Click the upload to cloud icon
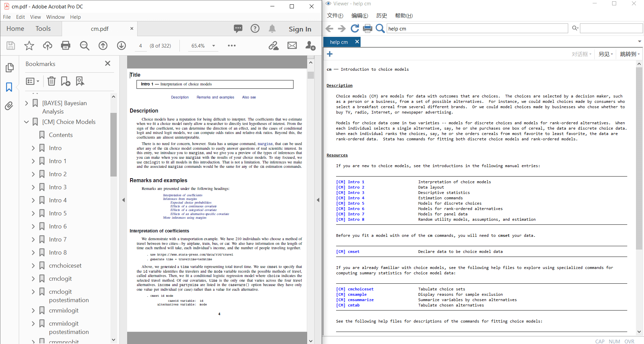This screenshot has height=344, width=644. point(48,46)
